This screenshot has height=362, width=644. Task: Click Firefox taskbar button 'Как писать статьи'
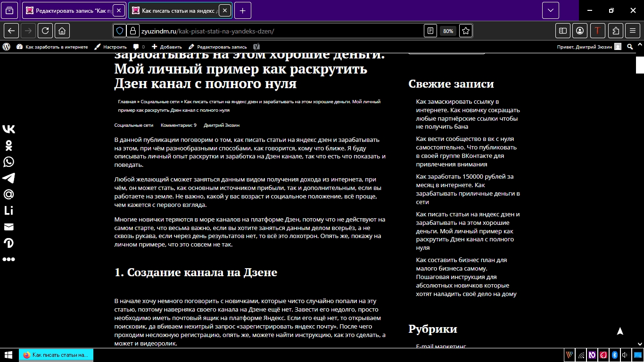pyautogui.click(x=56, y=355)
